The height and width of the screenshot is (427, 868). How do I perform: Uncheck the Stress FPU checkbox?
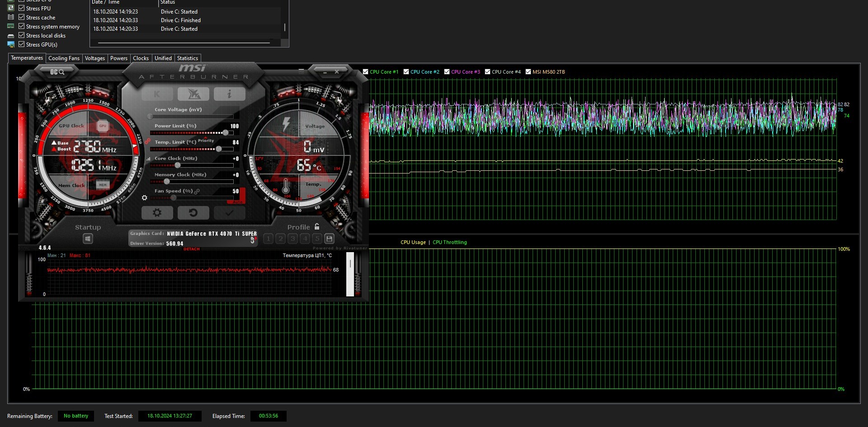[x=21, y=8]
